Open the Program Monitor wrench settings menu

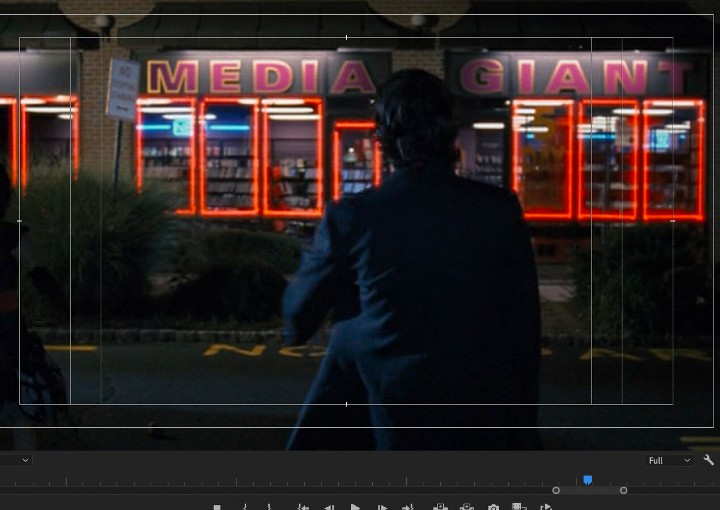pos(709,460)
